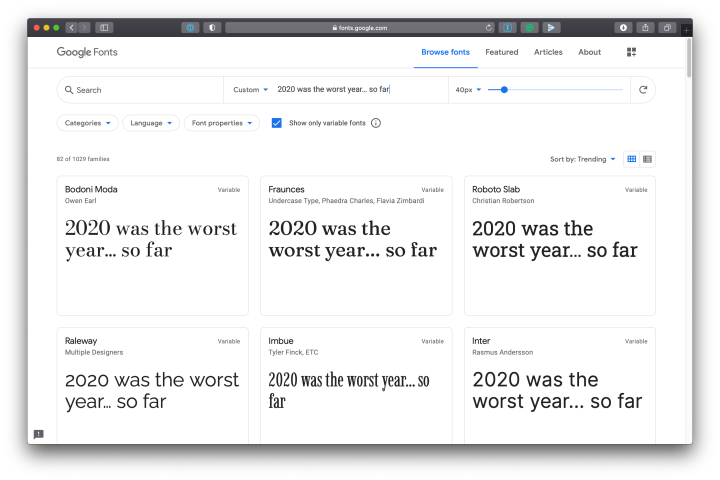Image resolution: width=720 pixels, height=480 pixels.
Task: Open the Raleway font card
Action: coord(152,385)
